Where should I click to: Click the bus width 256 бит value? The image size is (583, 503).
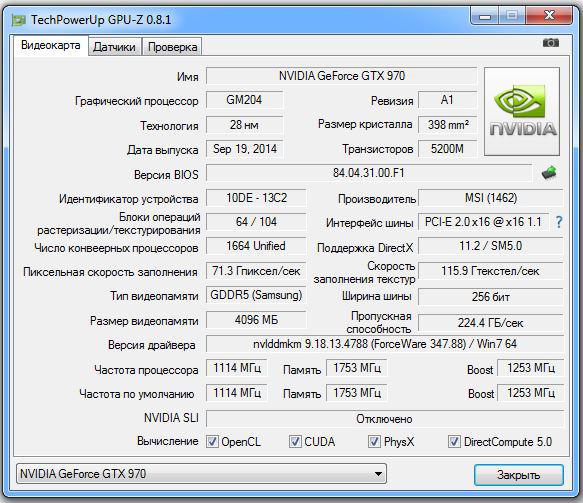[491, 297]
